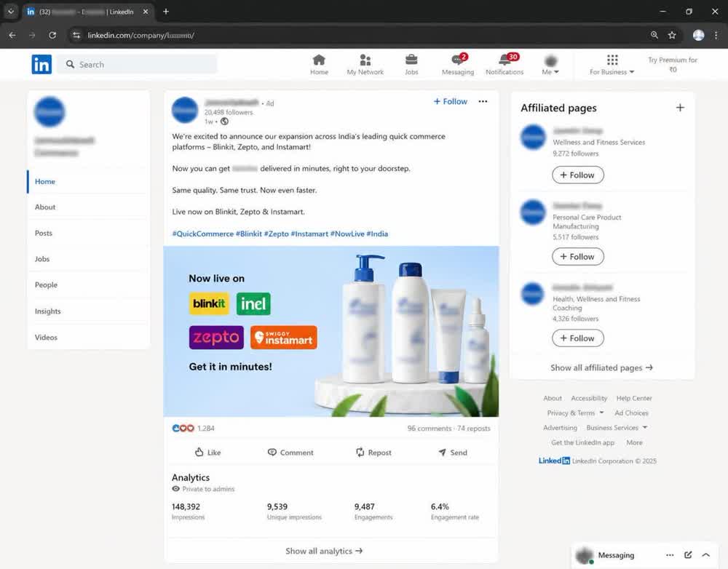Like the post
Image resolution: width=728 pixels, height=569 pixels.
point(207,453)
